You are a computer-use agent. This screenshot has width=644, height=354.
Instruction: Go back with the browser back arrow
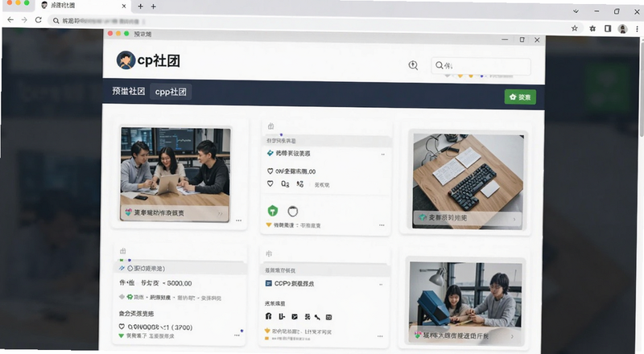(x=10, y=20)
